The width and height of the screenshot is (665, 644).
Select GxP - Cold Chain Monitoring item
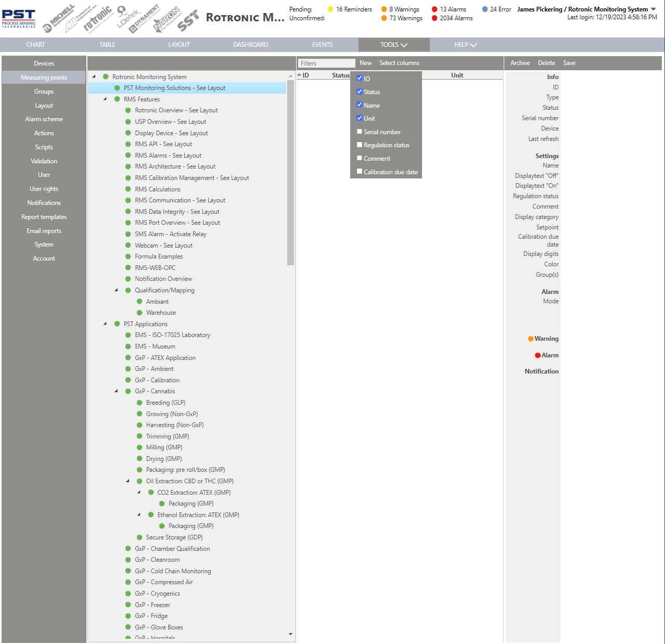[173, 571]
